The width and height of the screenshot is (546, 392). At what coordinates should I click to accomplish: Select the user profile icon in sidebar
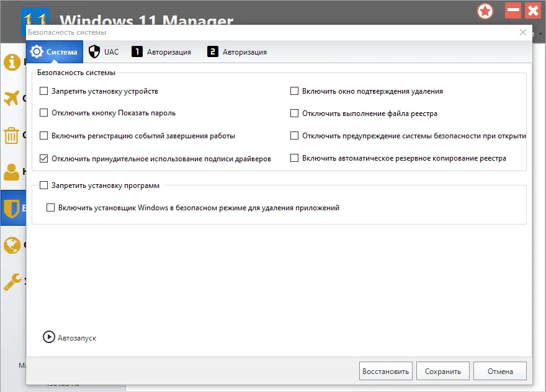12,172
